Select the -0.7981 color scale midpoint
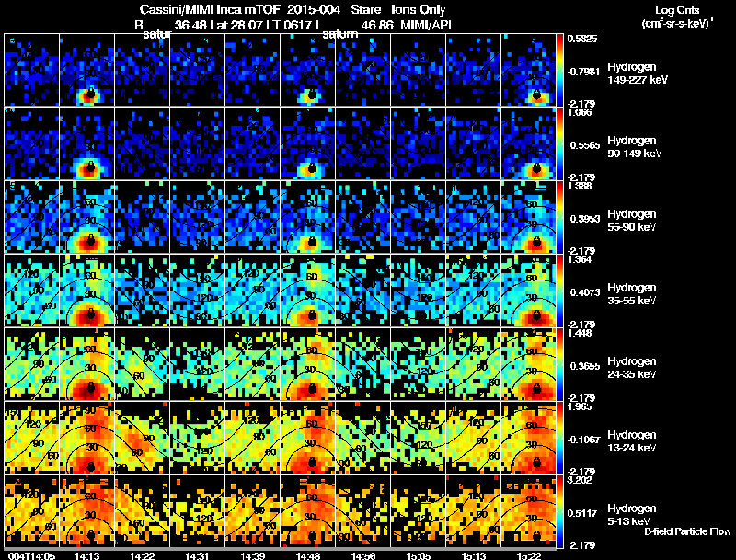This screenshot has height=560, width=736. click(x=583, y=72)
